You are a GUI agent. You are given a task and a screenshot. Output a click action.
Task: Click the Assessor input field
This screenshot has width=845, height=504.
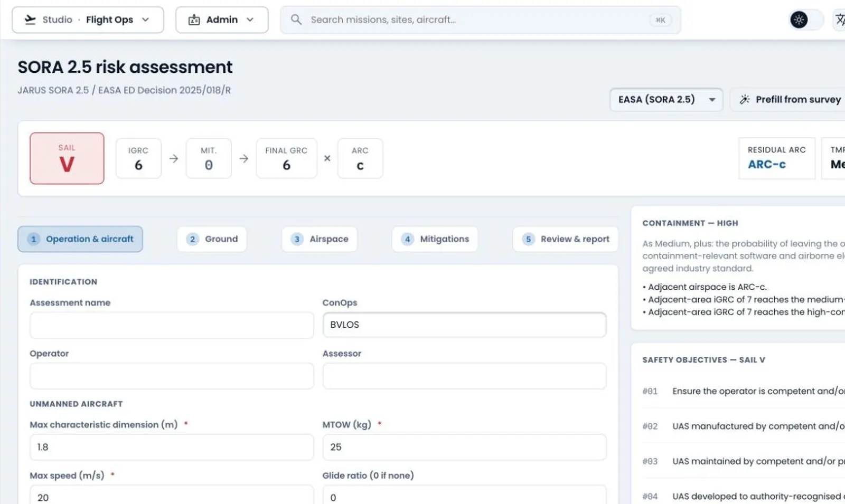click(x=464, y=376)
